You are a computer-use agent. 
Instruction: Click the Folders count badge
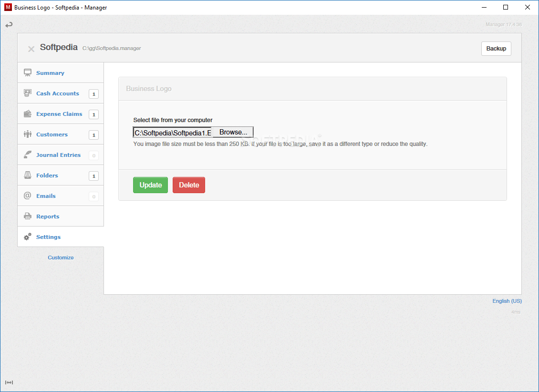tap(93, 176)
